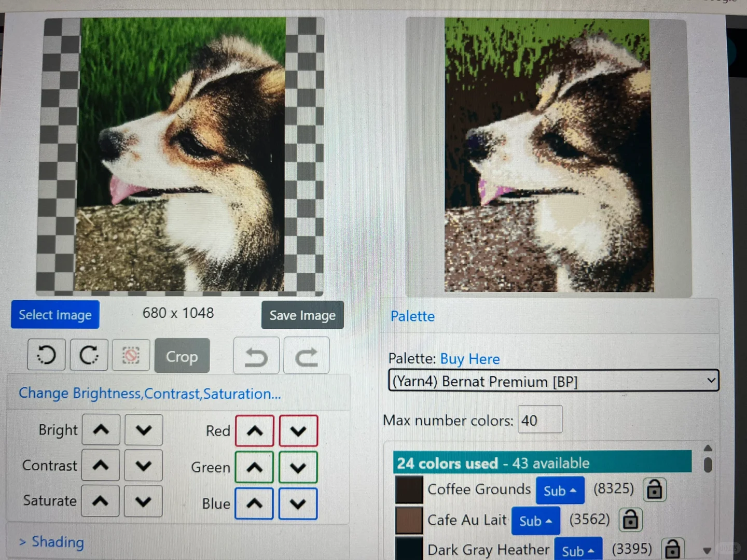Open the Sub dropdown for Cafe Au Lait
This screenshot has width=747, height=560.
pyautogui.click(x=536, y=521)
